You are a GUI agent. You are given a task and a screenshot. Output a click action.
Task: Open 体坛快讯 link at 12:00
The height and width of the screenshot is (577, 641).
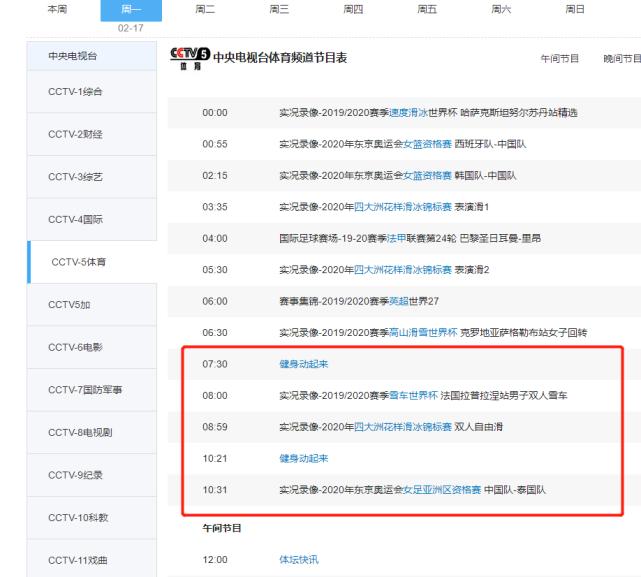coord(299,560)
